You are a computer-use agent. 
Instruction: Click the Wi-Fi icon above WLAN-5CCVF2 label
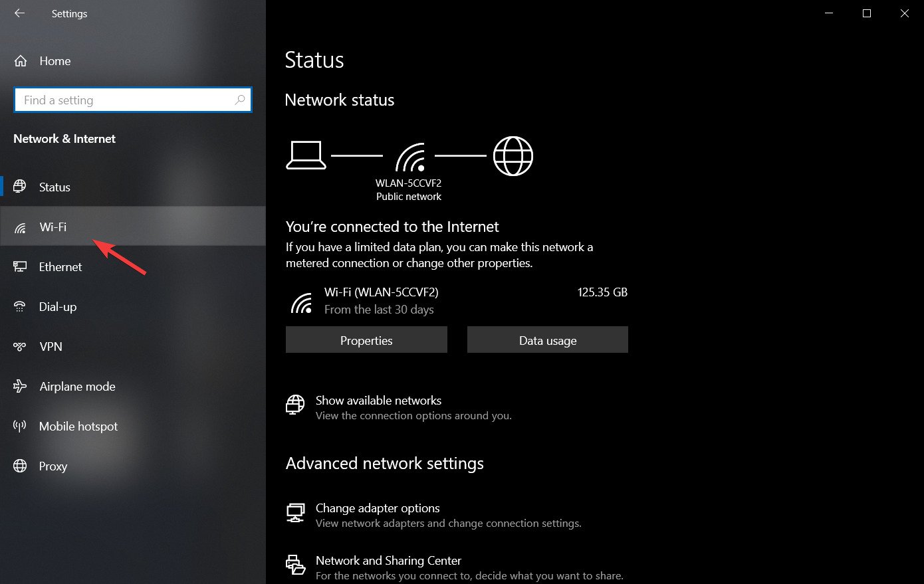pos(409,157)
